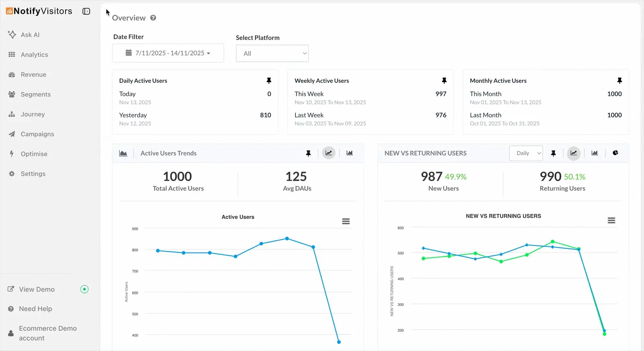Switch Active Users Trends to bar chart
644x351 pixels.
pyautogui.click(x=349, y=153)
